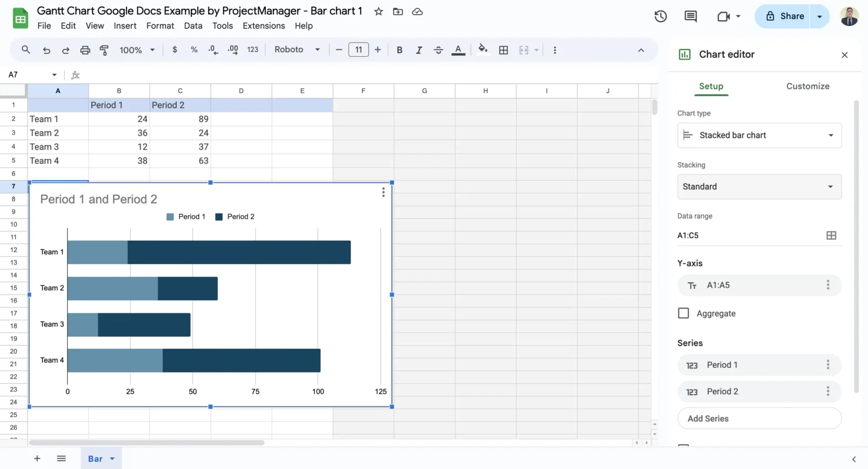
Task: Open the File menu
Action: point(44,25)
